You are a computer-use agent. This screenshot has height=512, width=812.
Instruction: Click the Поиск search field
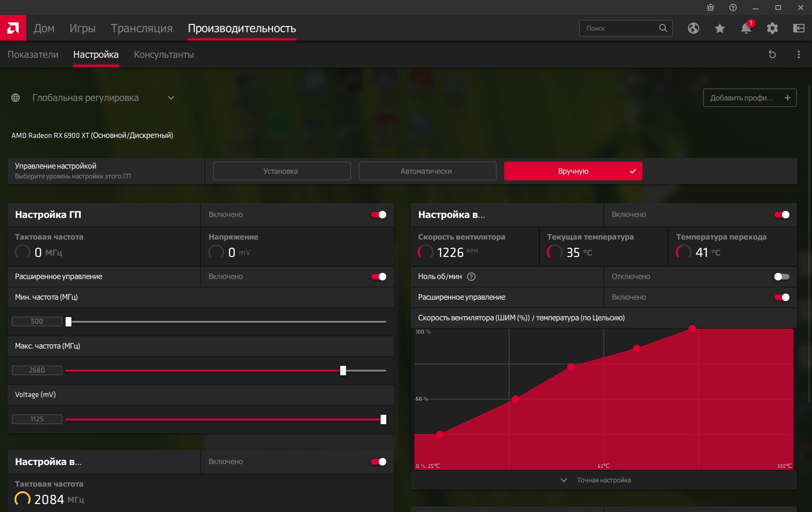pyautogui.click(x=626, y=28)
